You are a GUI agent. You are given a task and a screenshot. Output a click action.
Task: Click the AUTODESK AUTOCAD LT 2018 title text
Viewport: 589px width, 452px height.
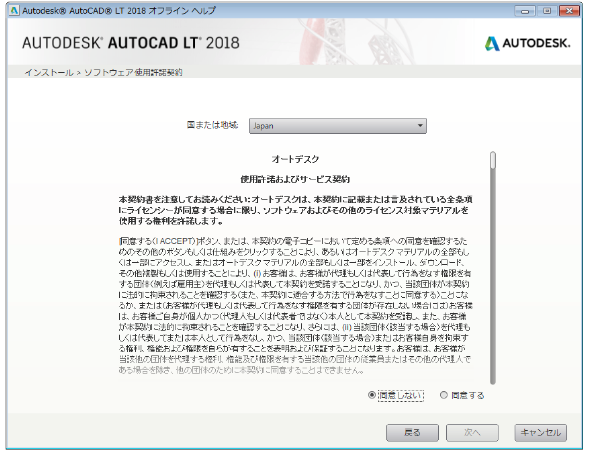131,43
